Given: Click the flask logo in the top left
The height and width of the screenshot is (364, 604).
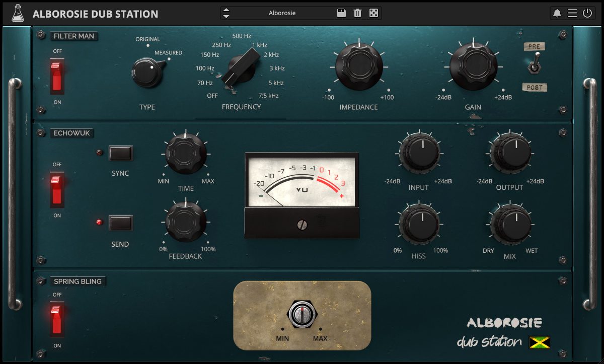Looking at the screenshot, I should coord(19,13).
